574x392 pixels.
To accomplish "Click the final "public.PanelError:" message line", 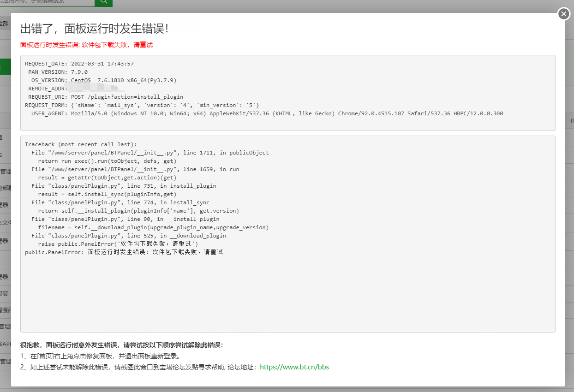I will coord(124,252).
